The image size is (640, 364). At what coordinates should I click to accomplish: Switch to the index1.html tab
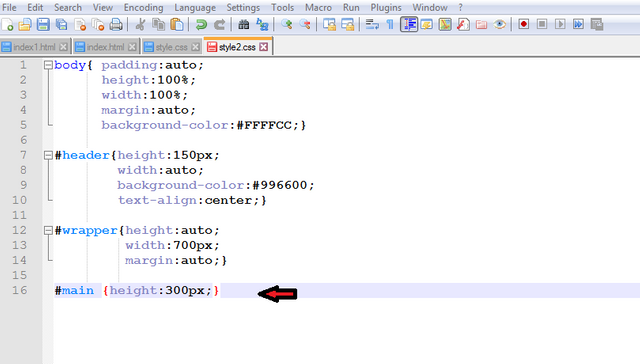coord(34,47)
